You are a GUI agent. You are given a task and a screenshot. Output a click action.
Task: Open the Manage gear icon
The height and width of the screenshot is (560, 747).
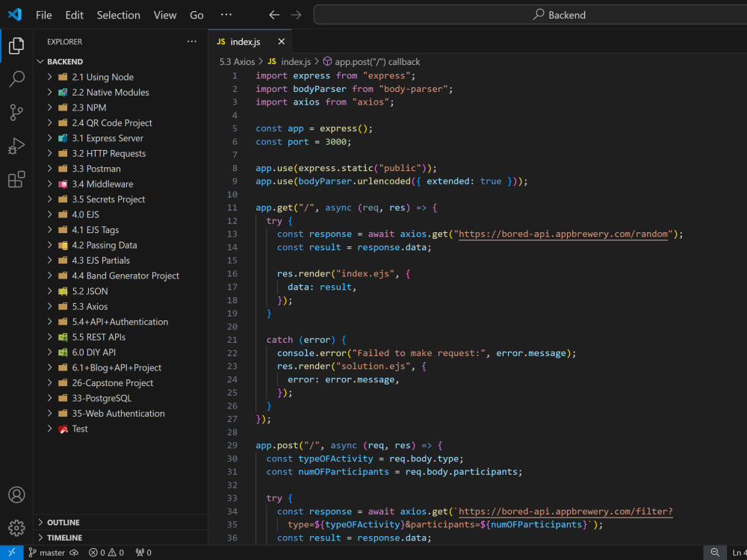point(16,528)
